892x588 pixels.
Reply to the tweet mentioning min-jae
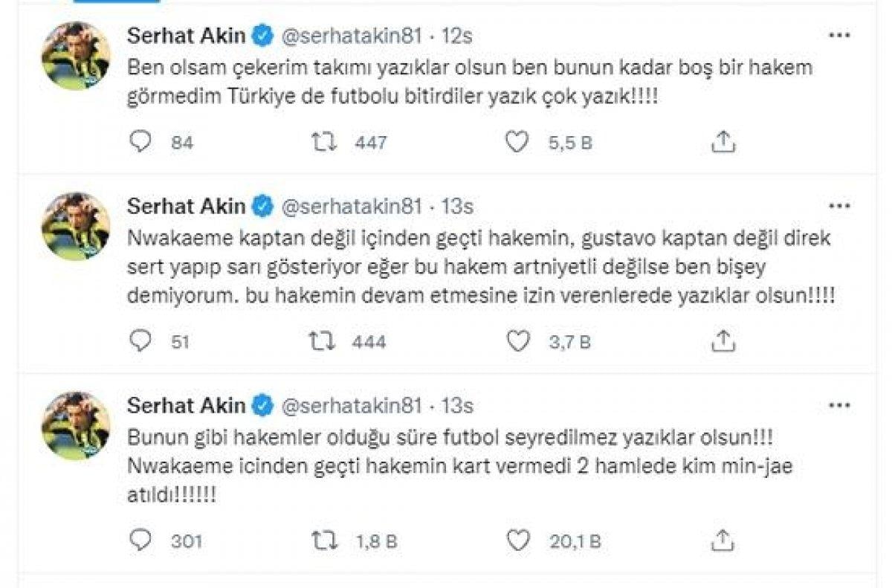[x=141, y=535]
